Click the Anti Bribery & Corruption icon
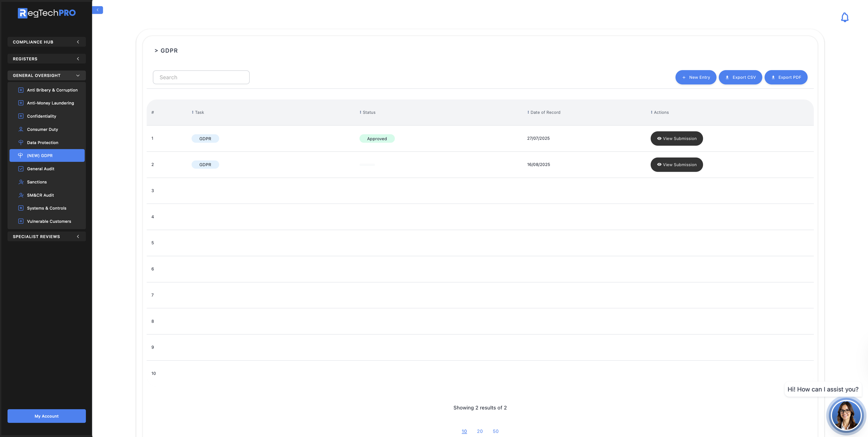The image size is (868, 437). 21,90
